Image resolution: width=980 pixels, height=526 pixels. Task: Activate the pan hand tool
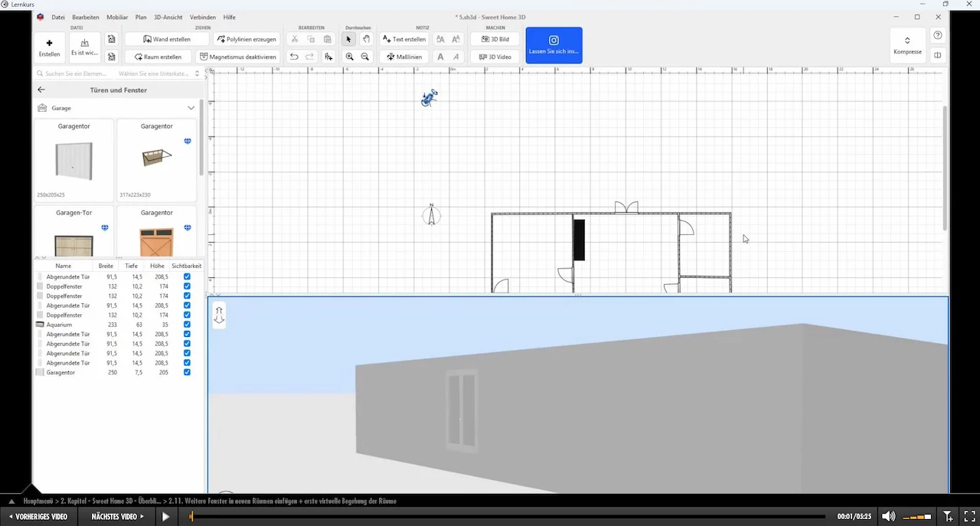pyautogui.click(x=366, y=39)
